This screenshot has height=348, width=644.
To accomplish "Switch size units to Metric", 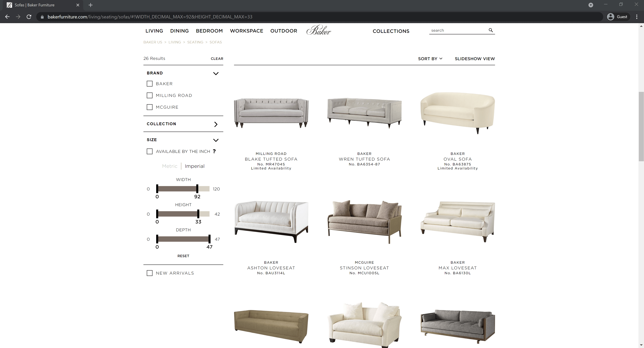I will pos(169,166).
